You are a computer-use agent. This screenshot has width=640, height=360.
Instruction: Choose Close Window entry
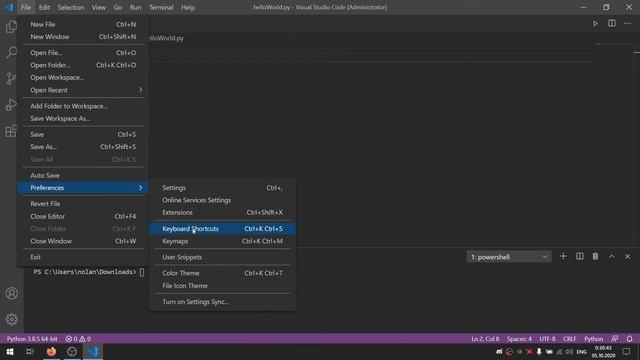tap(83, 241)
